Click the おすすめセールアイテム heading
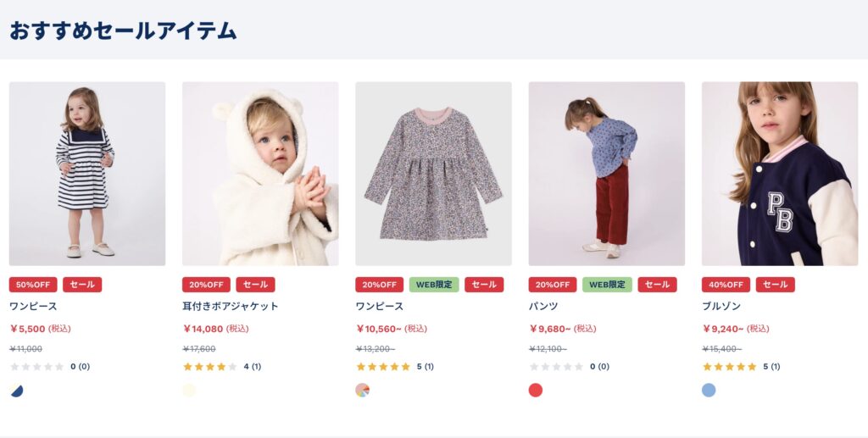868x438 pixels. (x=123, y=30)
